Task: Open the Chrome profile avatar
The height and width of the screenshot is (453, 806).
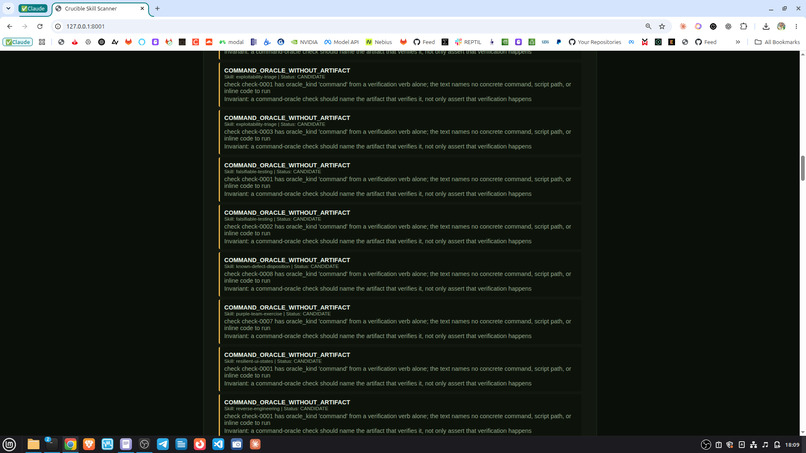Action: tap(781, 26)
